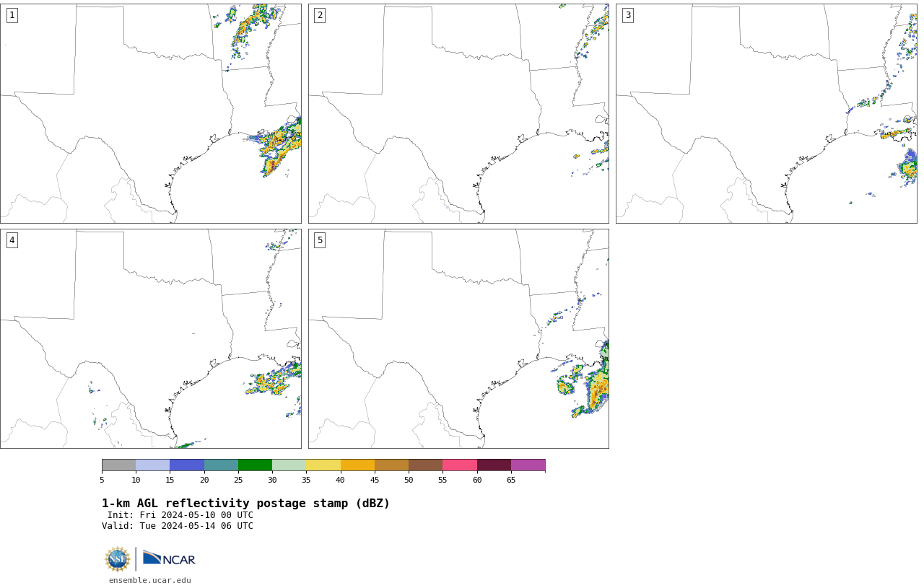Click the colorbar tick label 10
The height and width of the screenshot is (588, 924).
[x=136, y=481]
